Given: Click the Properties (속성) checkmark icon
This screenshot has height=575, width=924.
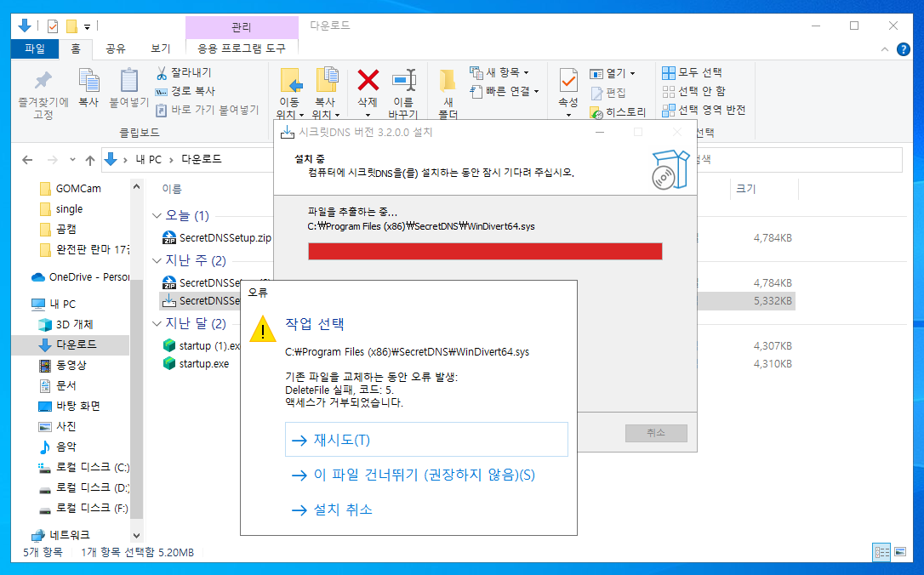Looking at the screenshot, I should point(568,82).
